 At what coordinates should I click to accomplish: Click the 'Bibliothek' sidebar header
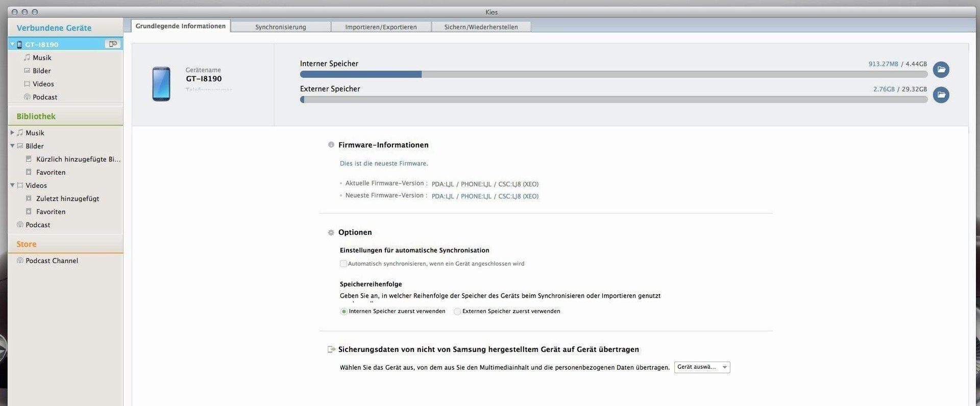pyautogui.click(x=36, y=116)
